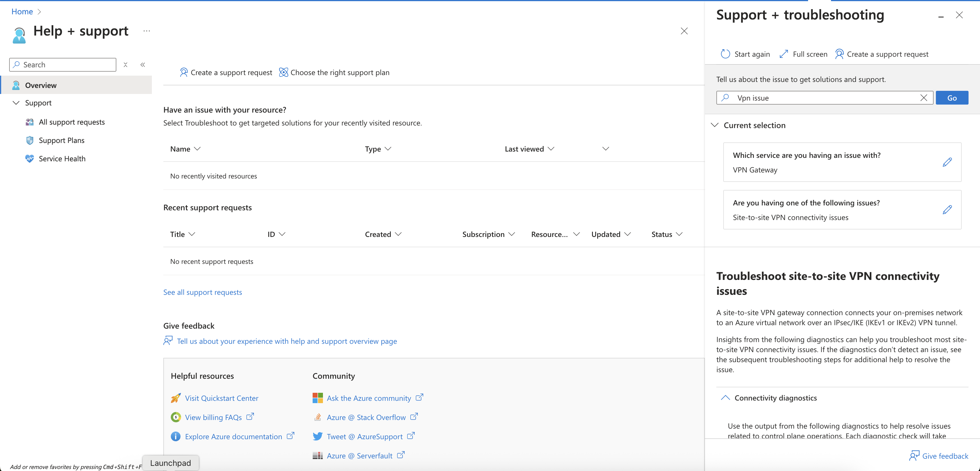Open Service Health from sidebar

(62, 159)
